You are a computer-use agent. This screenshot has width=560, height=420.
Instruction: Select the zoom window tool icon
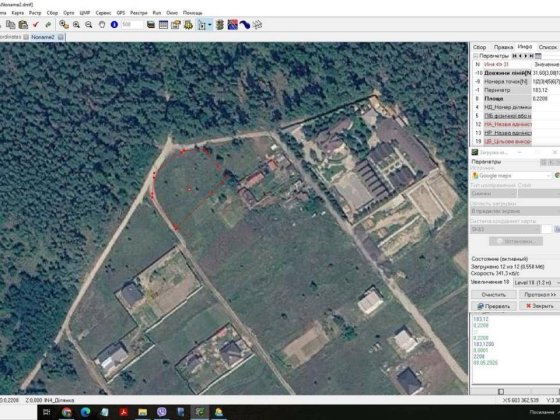click(64, 25)
